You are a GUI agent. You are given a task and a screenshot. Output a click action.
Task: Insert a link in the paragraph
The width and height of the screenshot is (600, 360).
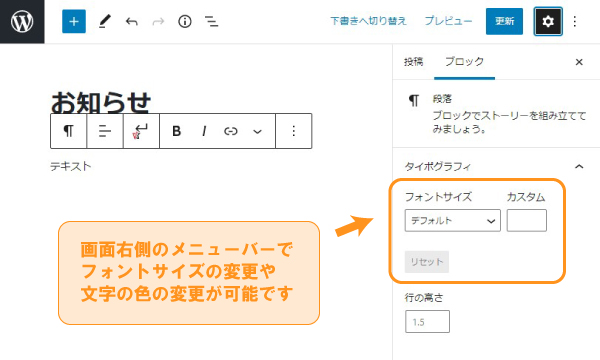(x=231, y=131)
